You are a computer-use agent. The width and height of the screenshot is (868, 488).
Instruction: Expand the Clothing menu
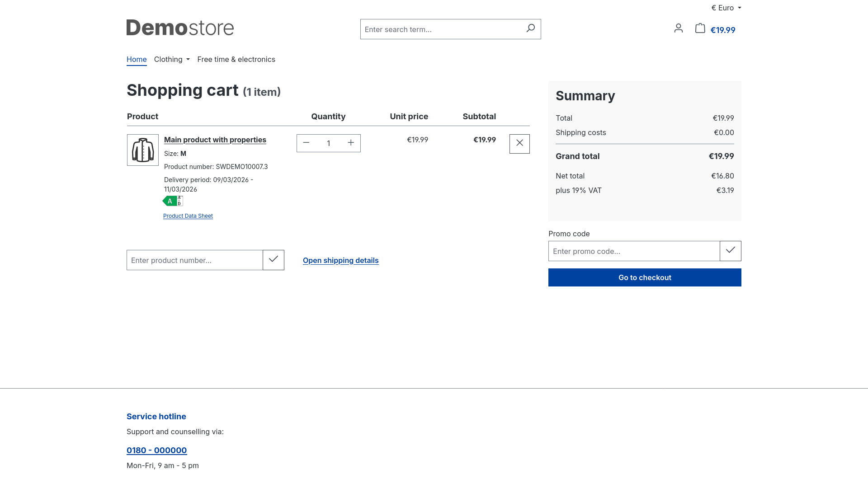(172, 59)
